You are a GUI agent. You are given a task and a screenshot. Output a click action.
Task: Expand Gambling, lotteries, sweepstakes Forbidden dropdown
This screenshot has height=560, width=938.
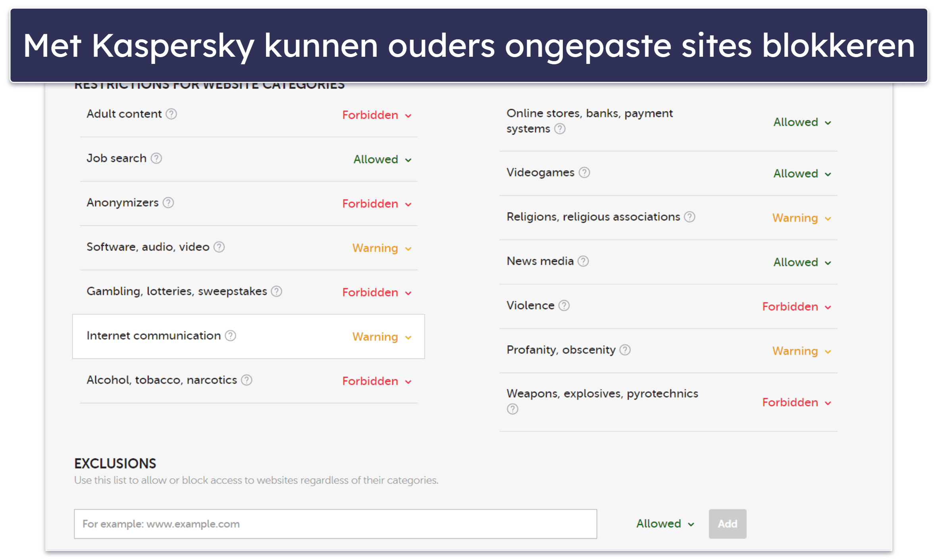pos(377,293)
